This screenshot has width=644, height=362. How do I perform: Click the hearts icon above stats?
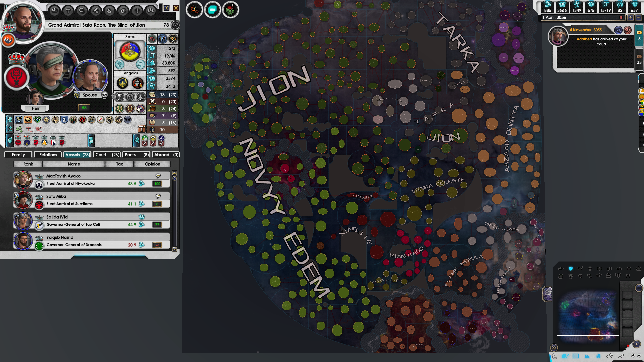point(152,39)
